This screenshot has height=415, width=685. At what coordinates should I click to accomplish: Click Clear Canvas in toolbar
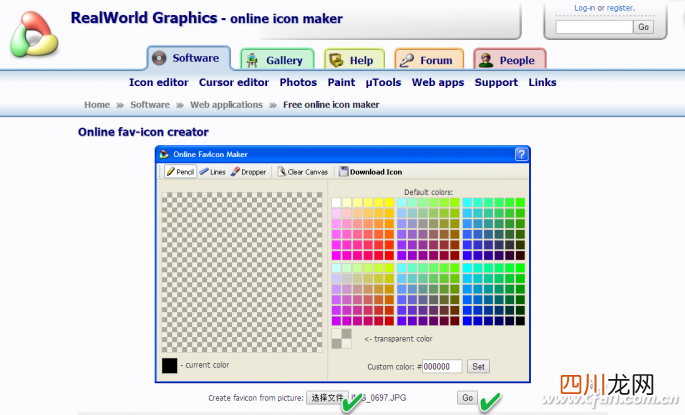click(303, 172)
